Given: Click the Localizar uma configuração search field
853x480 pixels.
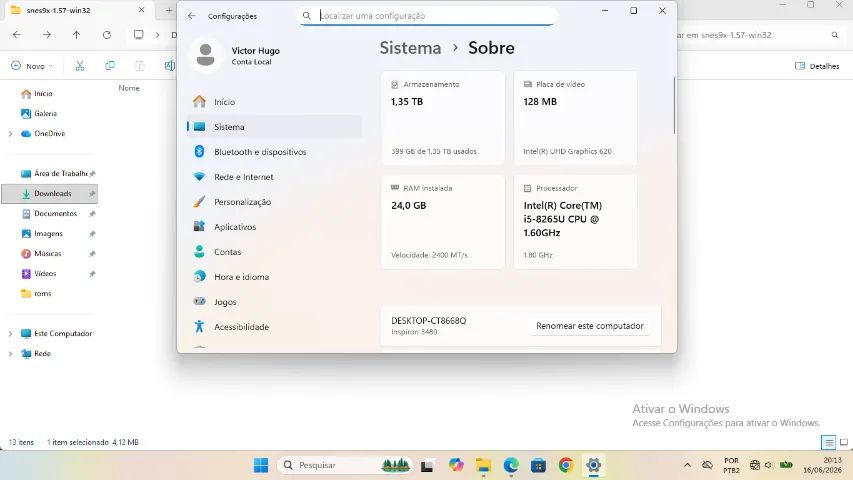Looking at the screenshot, I should (x=427, y=16).
